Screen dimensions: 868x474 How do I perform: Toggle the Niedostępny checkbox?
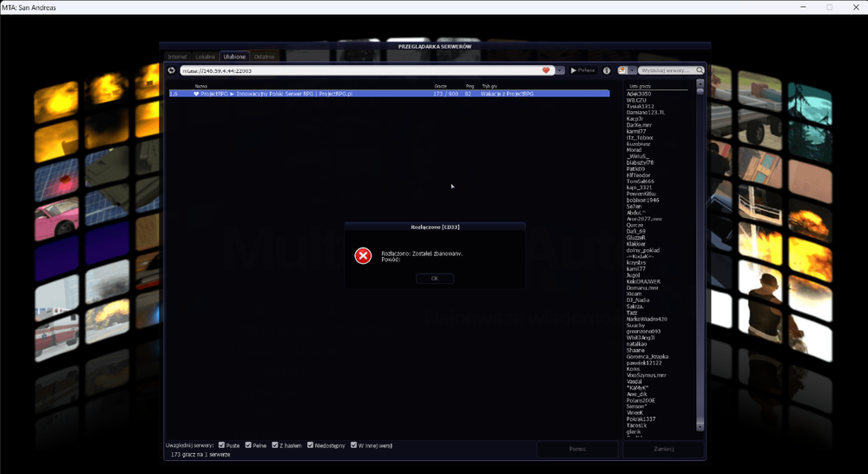[310, 444]
